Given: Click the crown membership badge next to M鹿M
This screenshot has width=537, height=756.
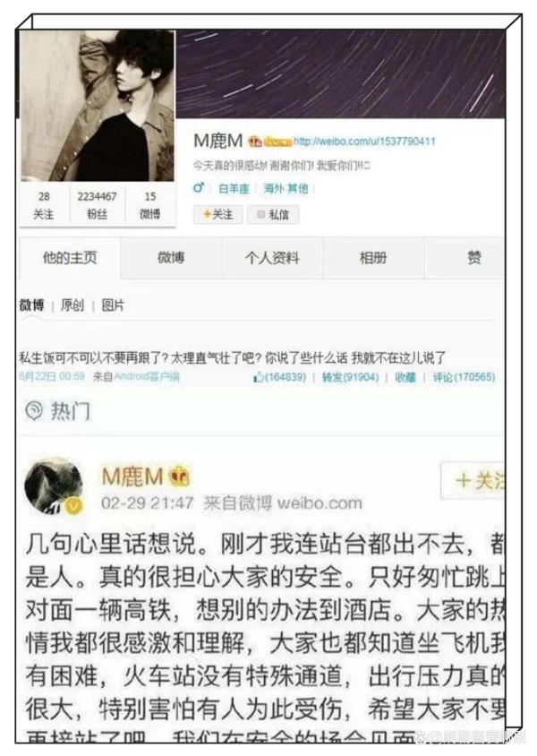Looking at the screenshot, I should coord(255,142).
